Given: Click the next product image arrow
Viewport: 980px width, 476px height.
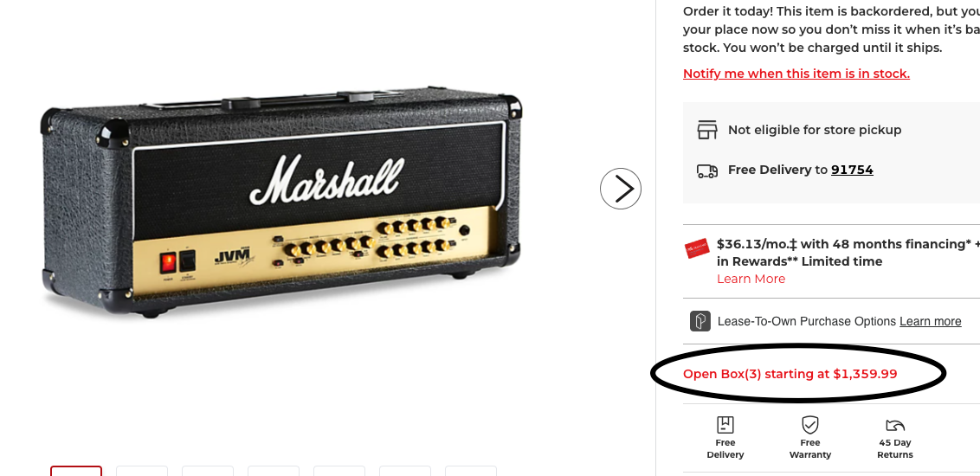Looking at the screenshot, I should [621, 189].
